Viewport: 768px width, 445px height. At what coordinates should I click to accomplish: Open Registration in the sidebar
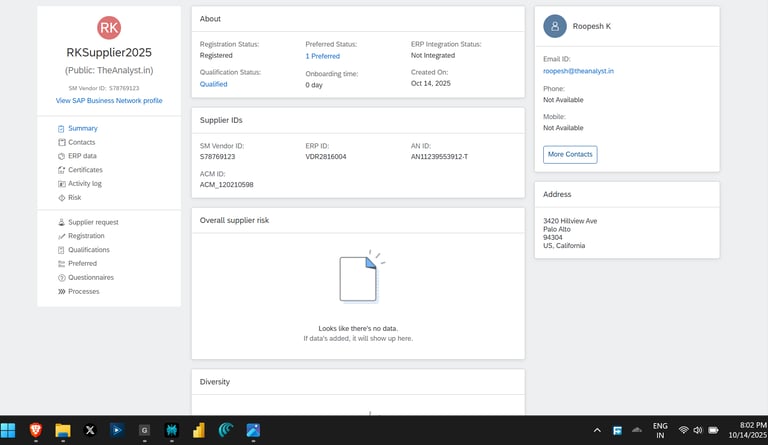(86, 236)
